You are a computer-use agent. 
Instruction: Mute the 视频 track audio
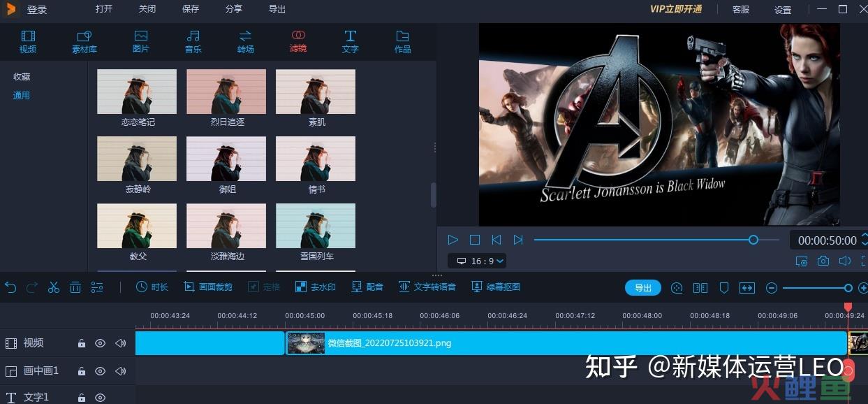(121, 343)
